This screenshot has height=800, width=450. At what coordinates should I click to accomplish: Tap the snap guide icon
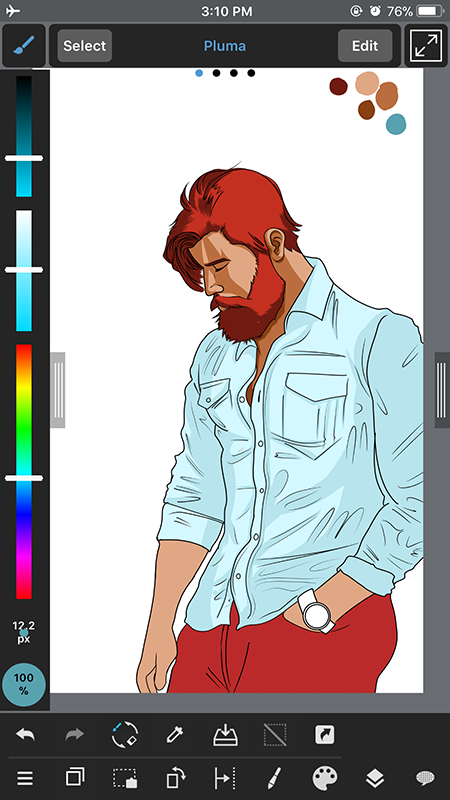(x=224, y=778)
